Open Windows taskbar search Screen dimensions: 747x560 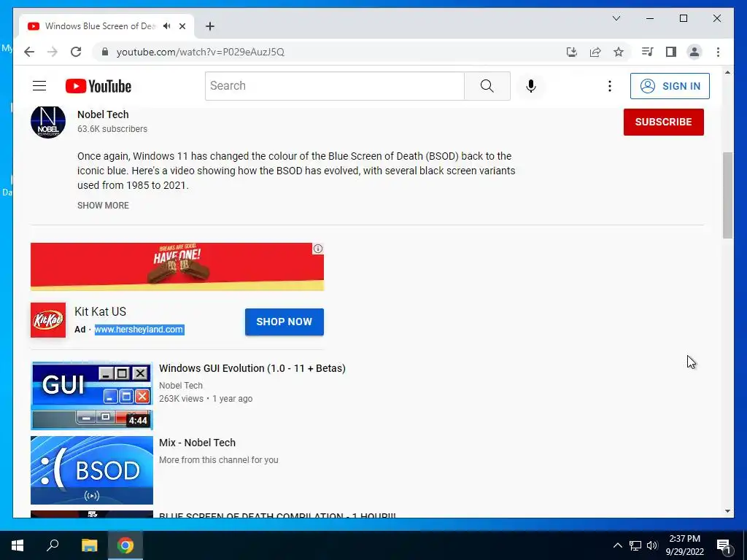pyautogui.click(x=53, y=545)
